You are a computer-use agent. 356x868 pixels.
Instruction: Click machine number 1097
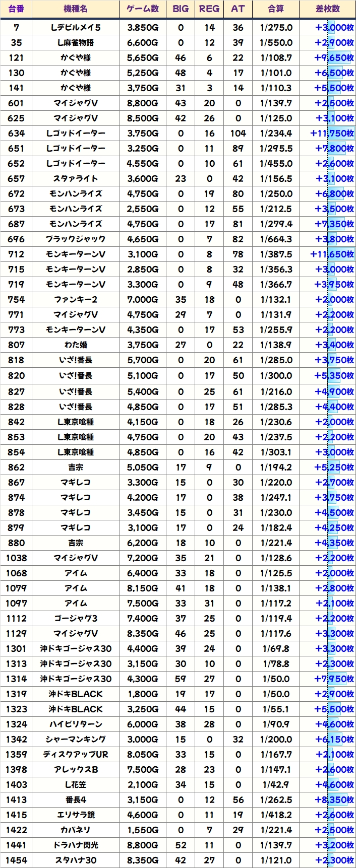coord(16,604)
